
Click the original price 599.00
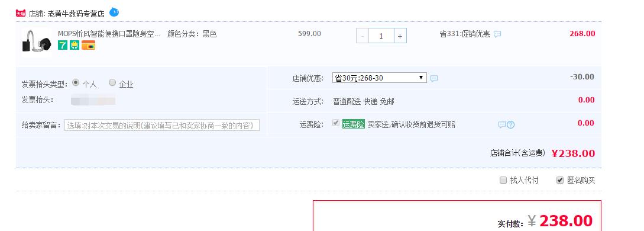[310, 34]
